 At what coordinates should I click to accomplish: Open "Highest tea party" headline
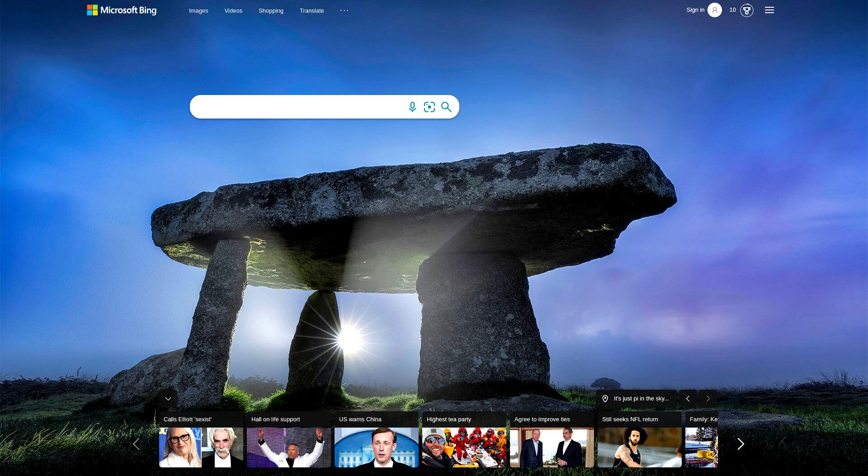pos(449,419)
